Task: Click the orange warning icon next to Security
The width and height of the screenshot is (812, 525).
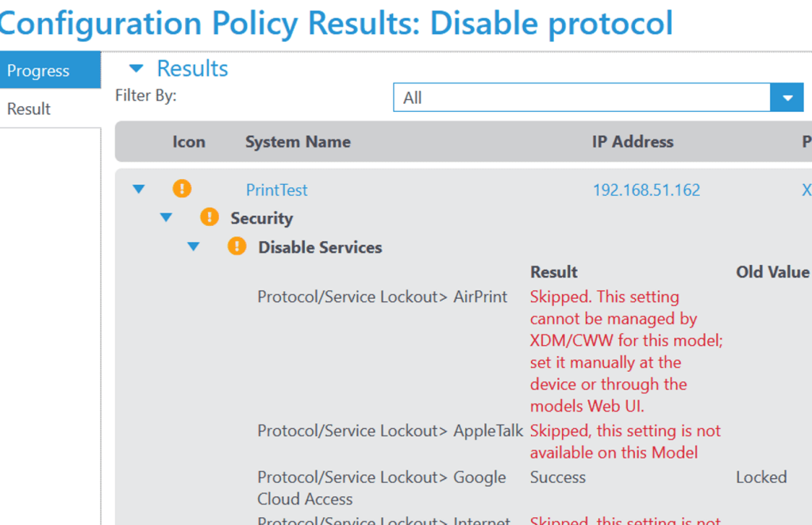Action: pyautogui.click(x=210, y=217)
